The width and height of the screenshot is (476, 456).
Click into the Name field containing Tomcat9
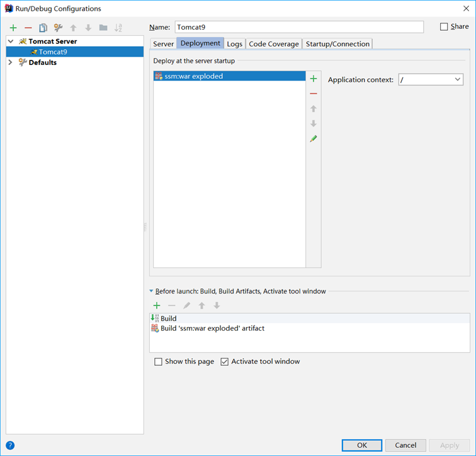tap(299, 27)
